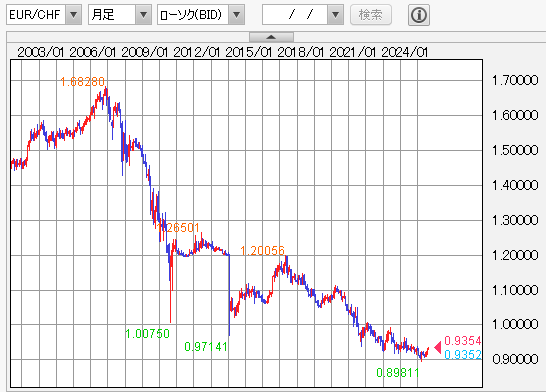546x392 pixels.
Task: Click the 検索 search button
Action: (371, 15)
